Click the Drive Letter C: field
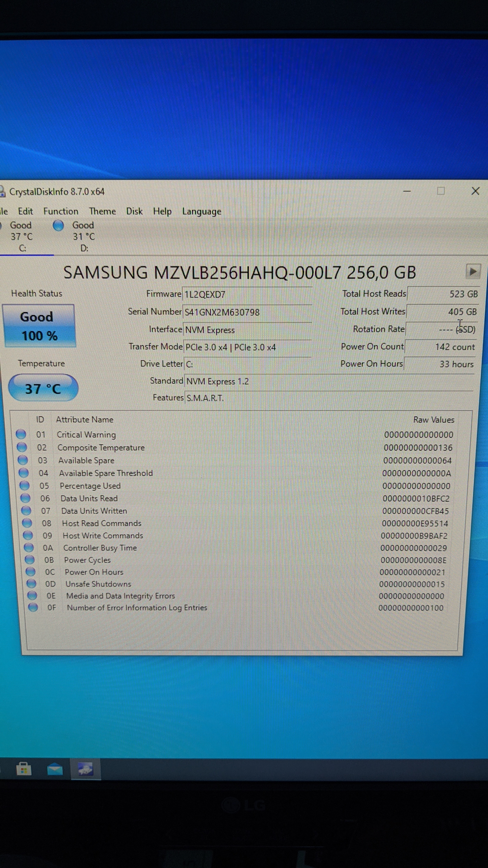The height and width of the screenshot is (868, 488). pos(248,364)
